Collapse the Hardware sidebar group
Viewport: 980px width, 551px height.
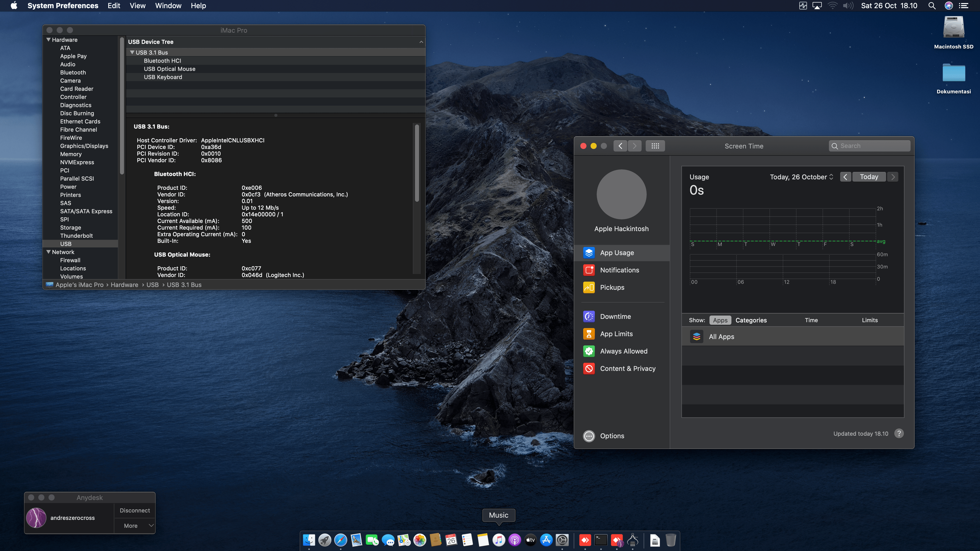(x=48, y=40)
